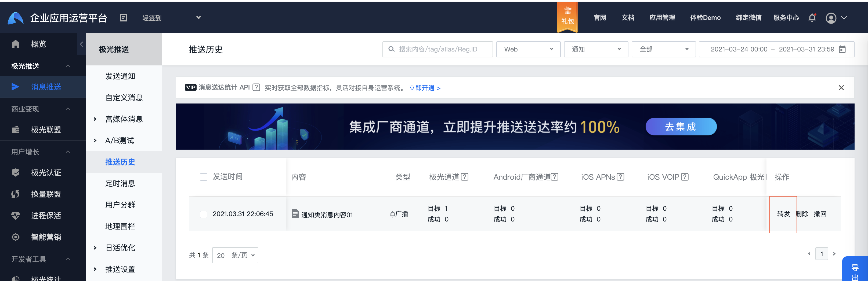Screen dimensions: 868x281
Task: Collapse the 用户增长 sidebar section
Action: (68, 152)
